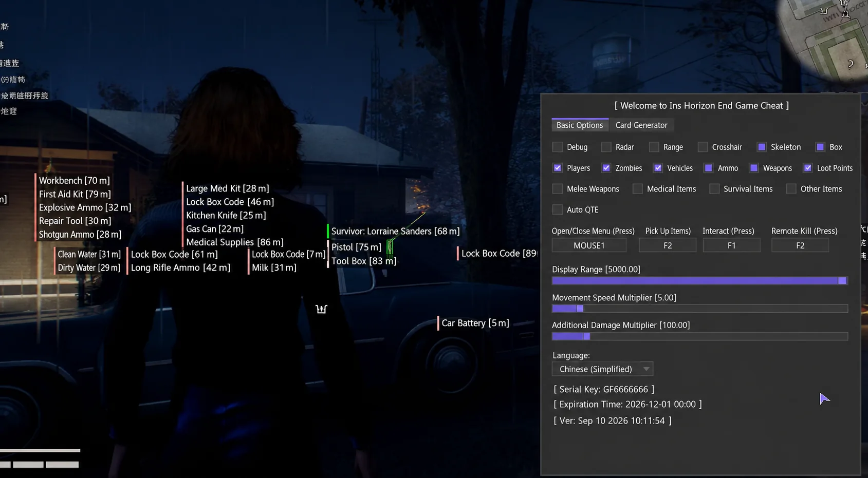
Task: Click the Pistol [75 m] label
Action: pos(356,247)
